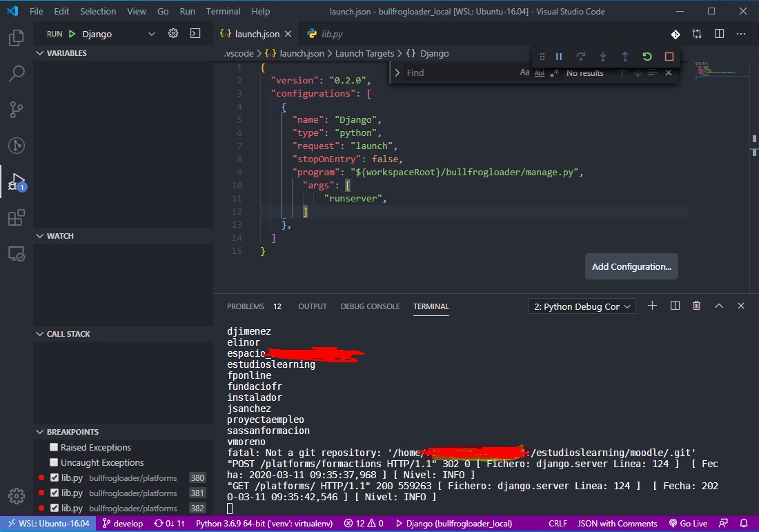759x532 pixels.
Task: Toggle regular expression in Find
Action: (554, 72)
